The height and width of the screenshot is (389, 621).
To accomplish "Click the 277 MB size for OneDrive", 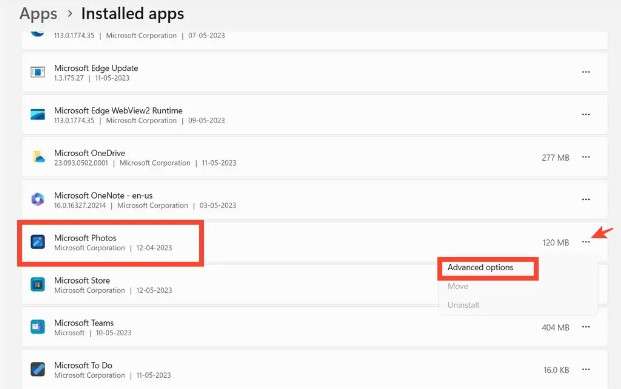I will click(x=555, y=158).
